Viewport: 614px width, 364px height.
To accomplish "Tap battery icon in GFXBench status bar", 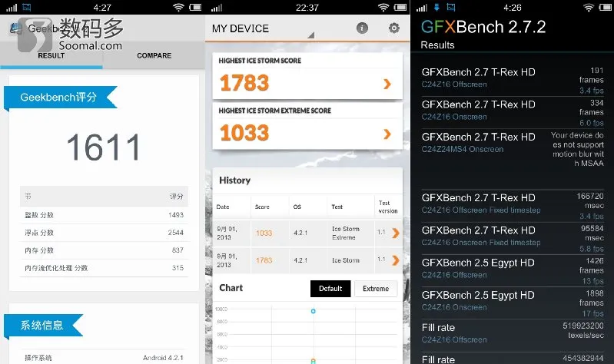I will click(606, 7).
